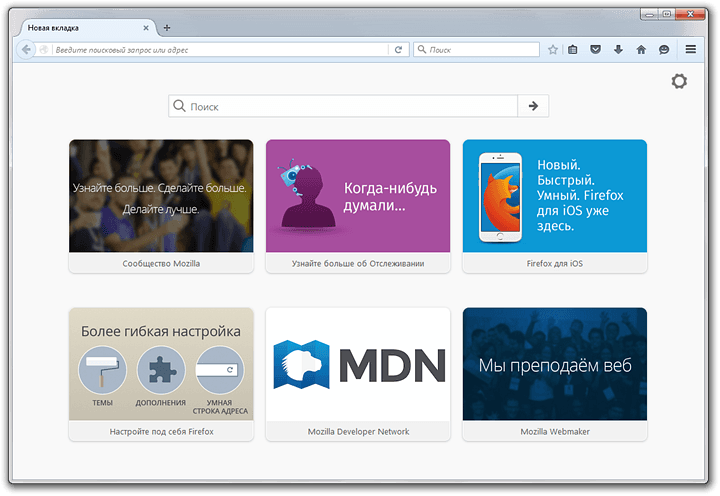Click the magnifier icon in page search
720x496 pixels.
(x=179, y=106)
